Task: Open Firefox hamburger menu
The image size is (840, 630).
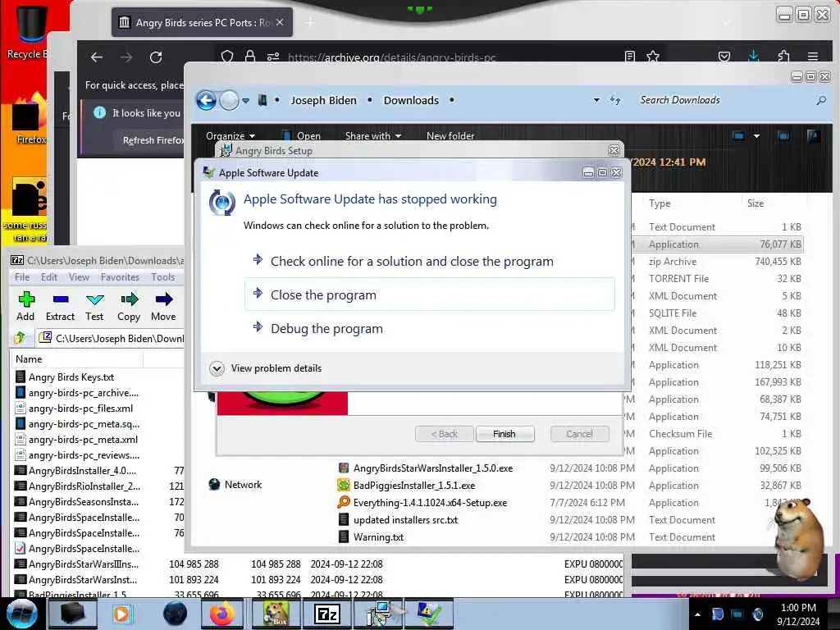Action: [x=813, y=57]
